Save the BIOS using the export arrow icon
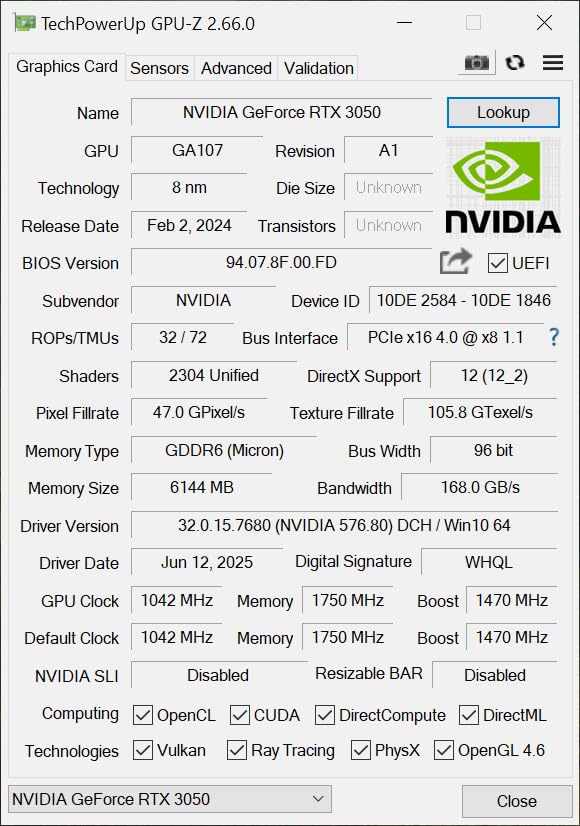The image size is (580, 826). click(456, 260)
